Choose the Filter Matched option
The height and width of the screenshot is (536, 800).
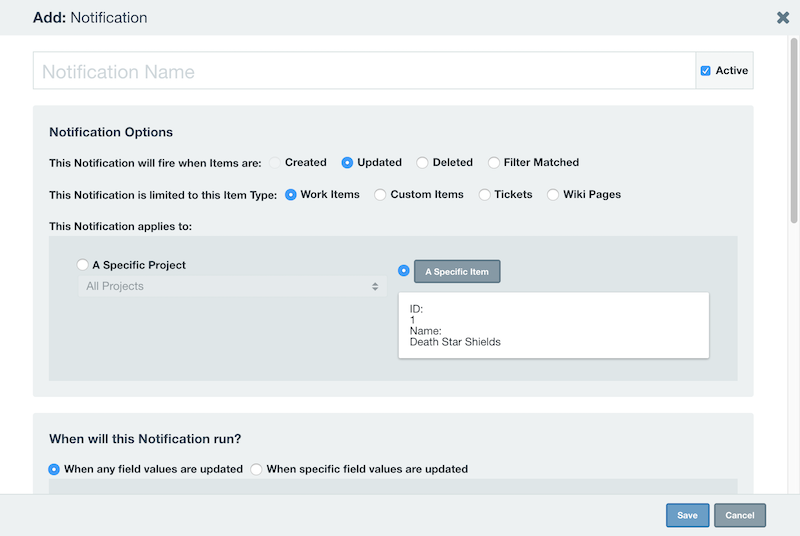(x=493, y=163)
